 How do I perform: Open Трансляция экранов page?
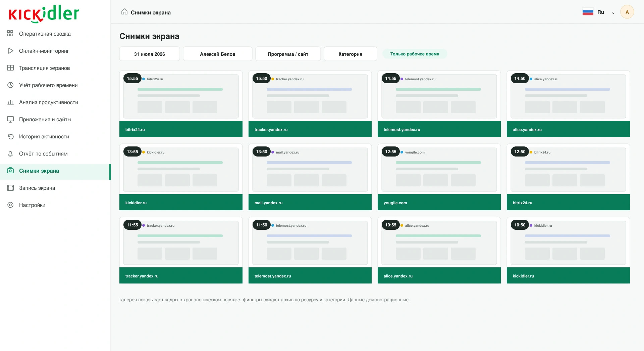coord(55,68)
